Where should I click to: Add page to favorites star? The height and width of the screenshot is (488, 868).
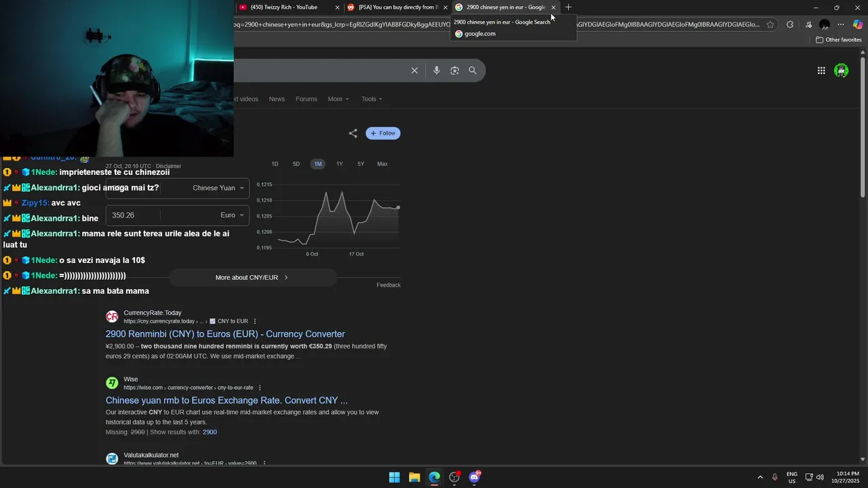(x=770, y=24)
